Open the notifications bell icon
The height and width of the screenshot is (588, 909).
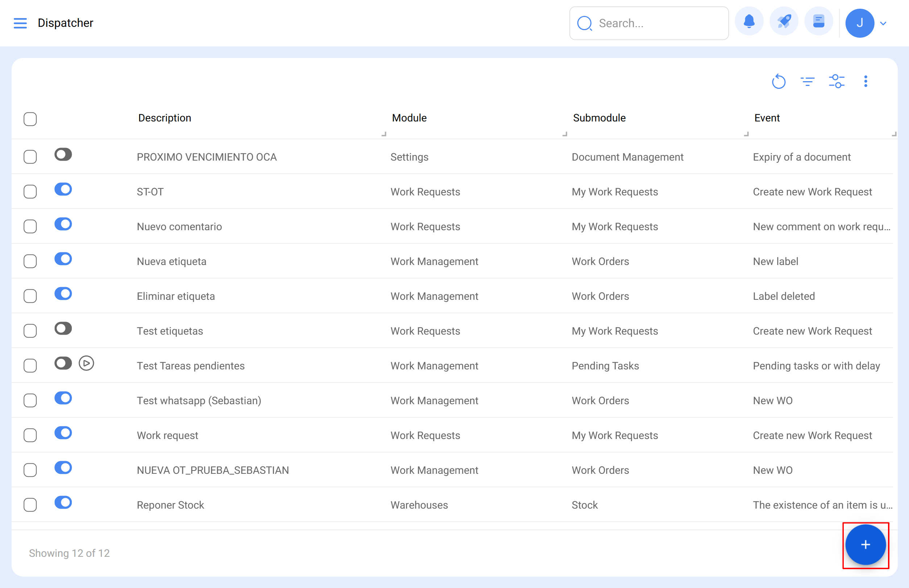[x=749, y=22]
